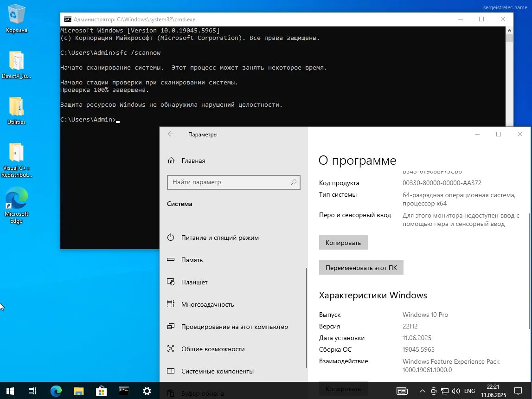Image resolution: width=532 pixels, height=399 pixels.
Task: Switch to cmd window via taskbar icon
Action: tap(124, 391)
